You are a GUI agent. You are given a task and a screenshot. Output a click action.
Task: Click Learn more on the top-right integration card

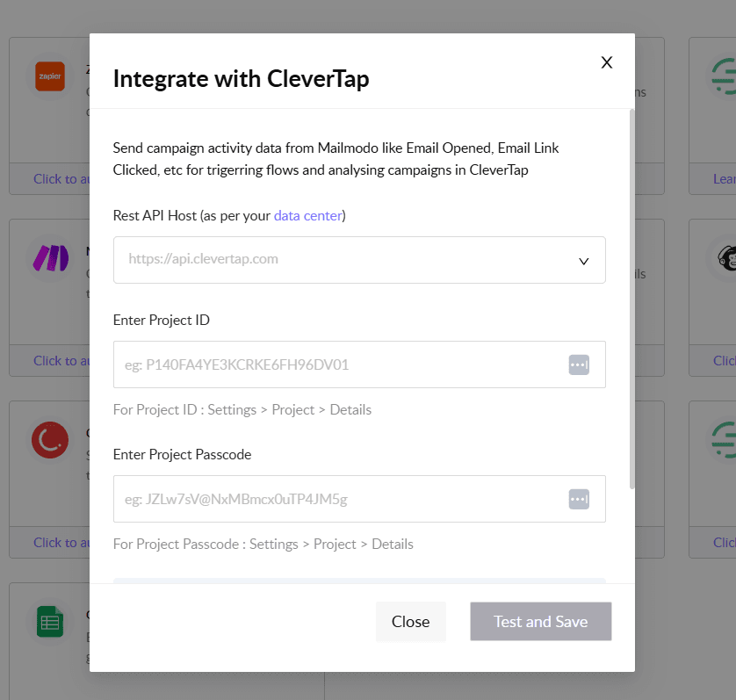[x=724, y=178]
